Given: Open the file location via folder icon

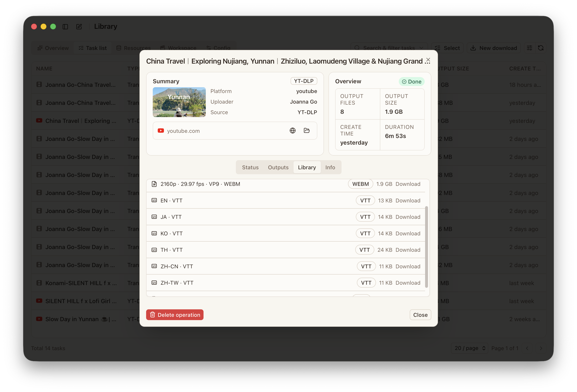Looking at the screenshot, I should [x=307, y=131].
